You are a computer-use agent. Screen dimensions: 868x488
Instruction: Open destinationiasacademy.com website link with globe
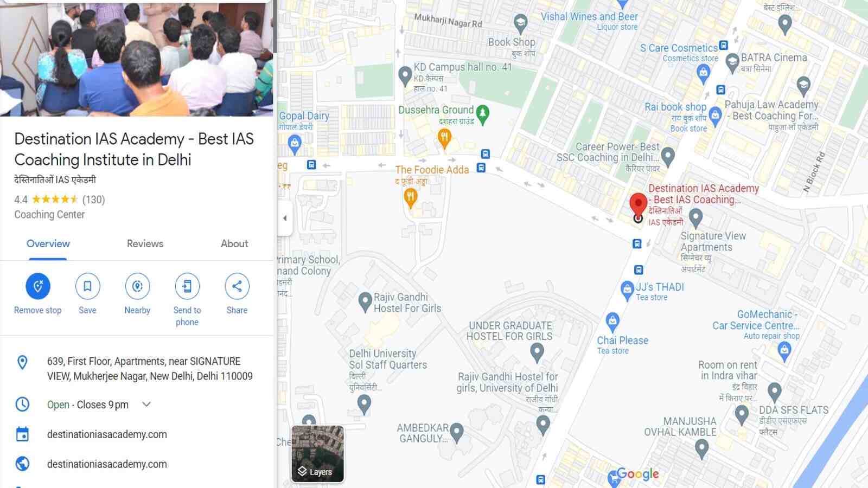[107, 464]
